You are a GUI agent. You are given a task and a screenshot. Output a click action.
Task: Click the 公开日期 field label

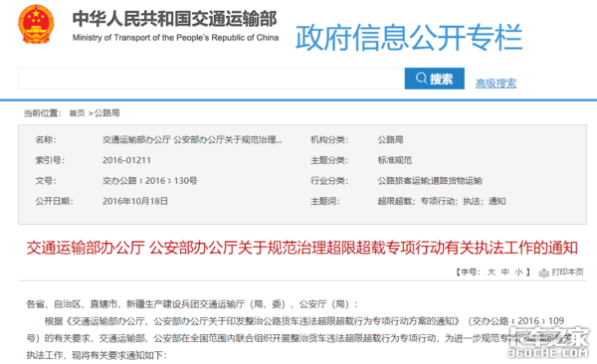54,202
